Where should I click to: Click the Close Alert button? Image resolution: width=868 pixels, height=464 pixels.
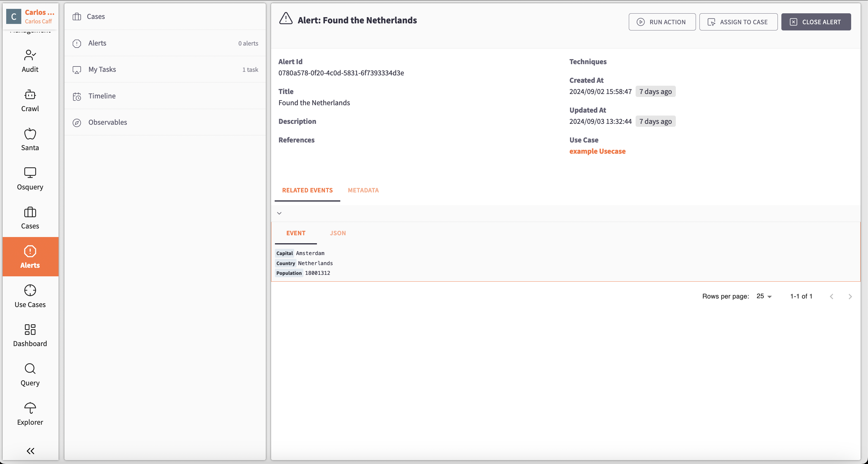tap(816, 22)
